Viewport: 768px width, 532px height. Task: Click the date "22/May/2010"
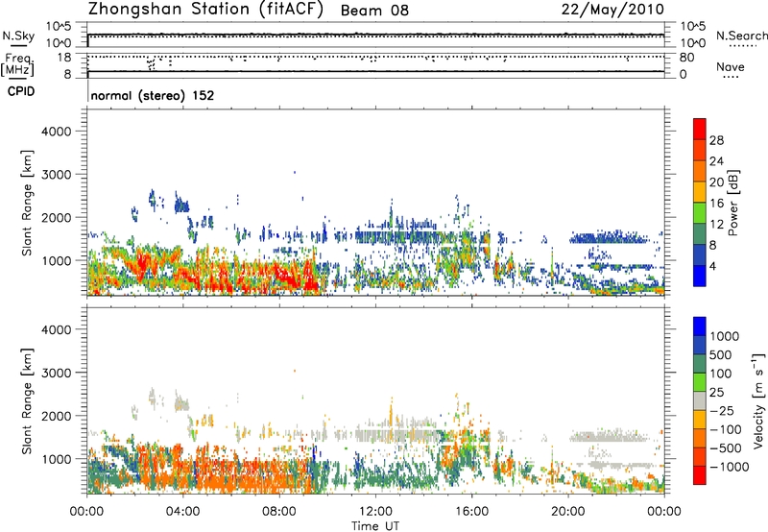(x=612, y=10)
